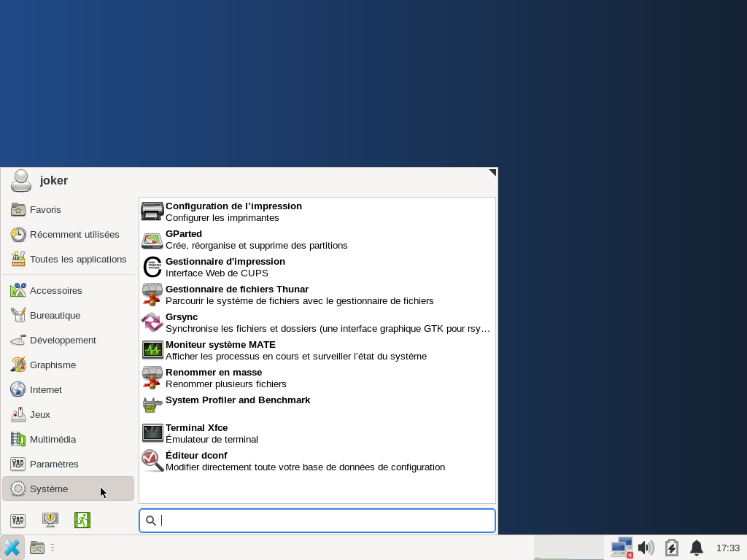The image size is (747, 560).
Task: Show Récemment utilisées applications
Action: tap(68, 234)
